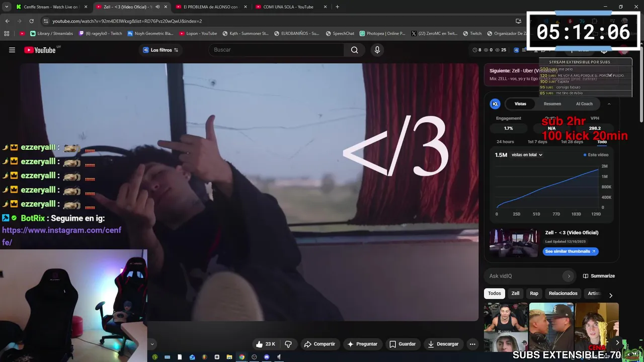The width and height of the screenshot is (644, 362).
Task: Click the Summarize button
Action: coord(599,276)
